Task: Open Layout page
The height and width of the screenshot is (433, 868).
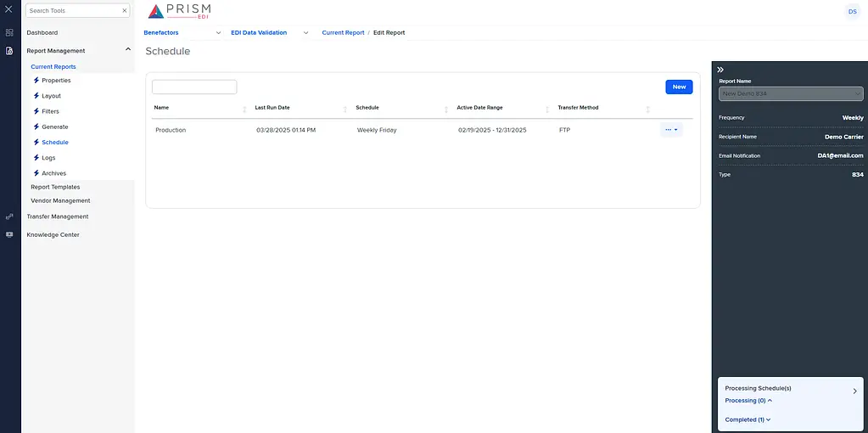Action: (51, 96)
